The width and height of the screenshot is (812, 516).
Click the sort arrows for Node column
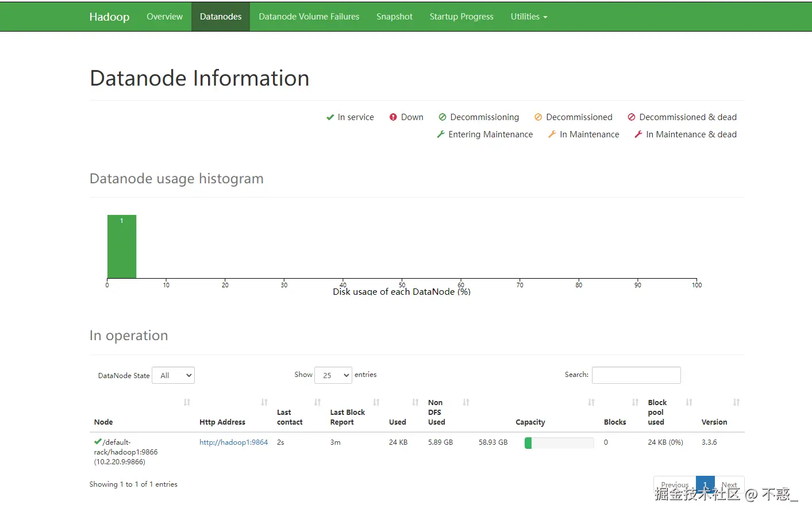(x=187, y=402)
